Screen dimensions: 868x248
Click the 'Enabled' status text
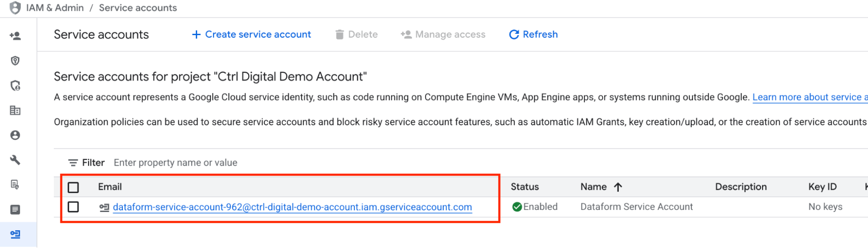tap(540, 207)
